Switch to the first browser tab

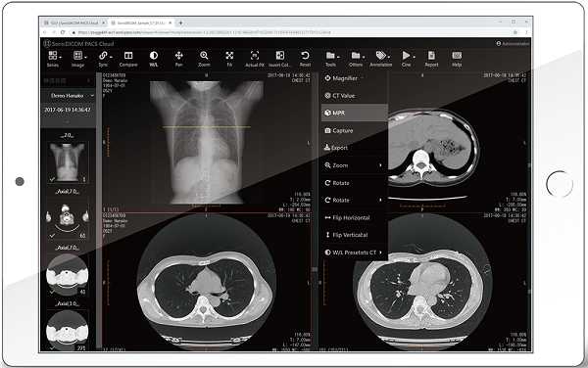[73, 23]
